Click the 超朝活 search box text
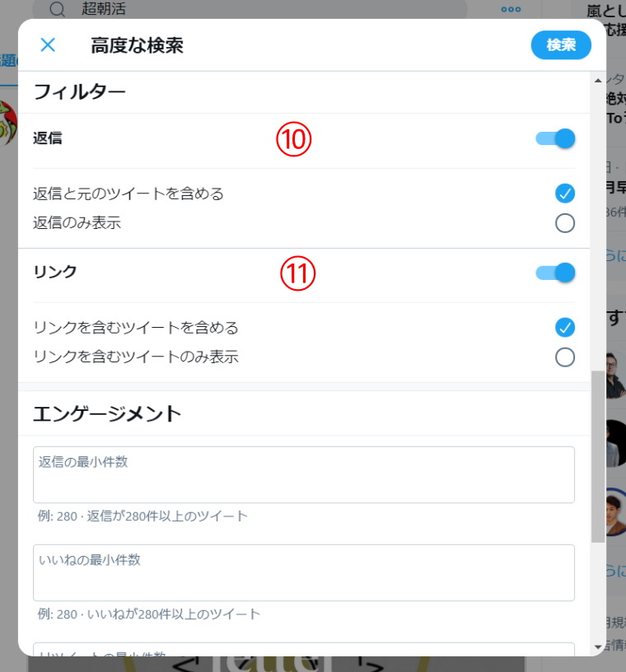 click(x=104, y=8)
